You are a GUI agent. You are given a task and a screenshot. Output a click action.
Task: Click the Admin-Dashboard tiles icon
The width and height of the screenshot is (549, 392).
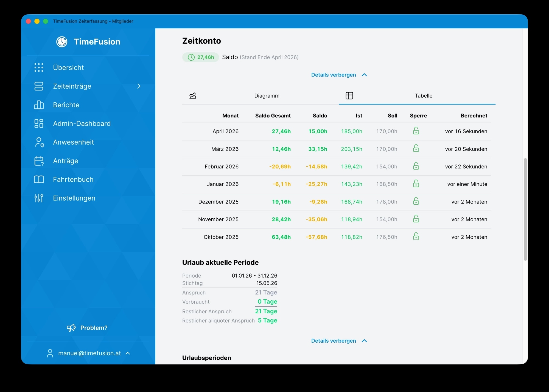click(39, 123)
